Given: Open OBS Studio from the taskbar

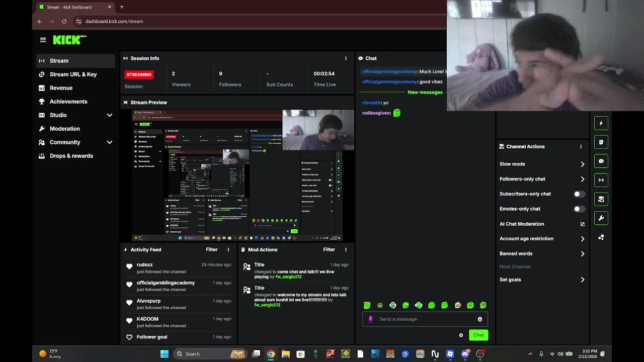Looking at the screenshot, I should [480, 354].
